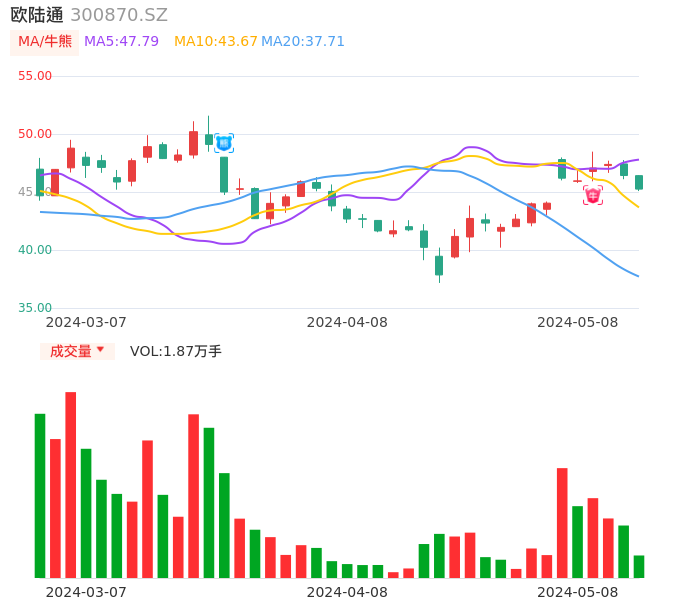Click the 35.00 price axis label
The image size is (686, 606).
pos(35,308)
